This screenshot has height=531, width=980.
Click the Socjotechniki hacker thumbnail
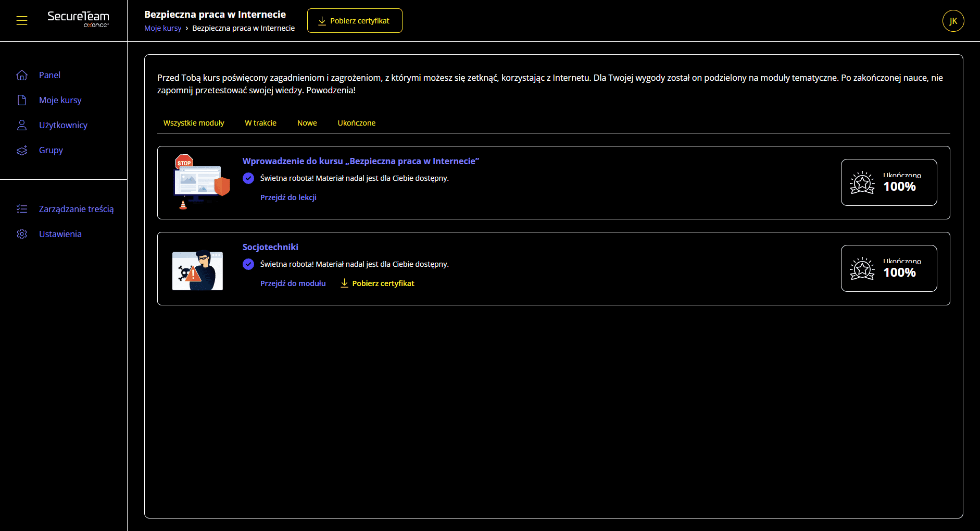click(197, 270)
